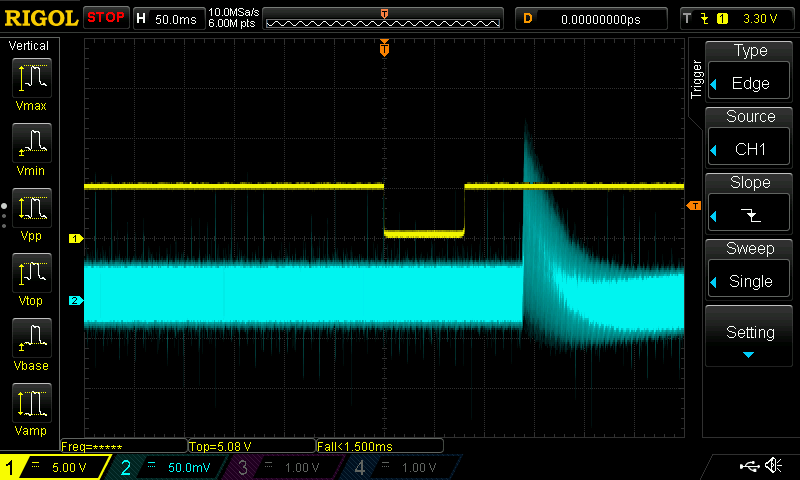The height and width of the screenshot is (480, 800).
Task: Choose the Vamp measurement icon
Action: click(x=35, y=410)
